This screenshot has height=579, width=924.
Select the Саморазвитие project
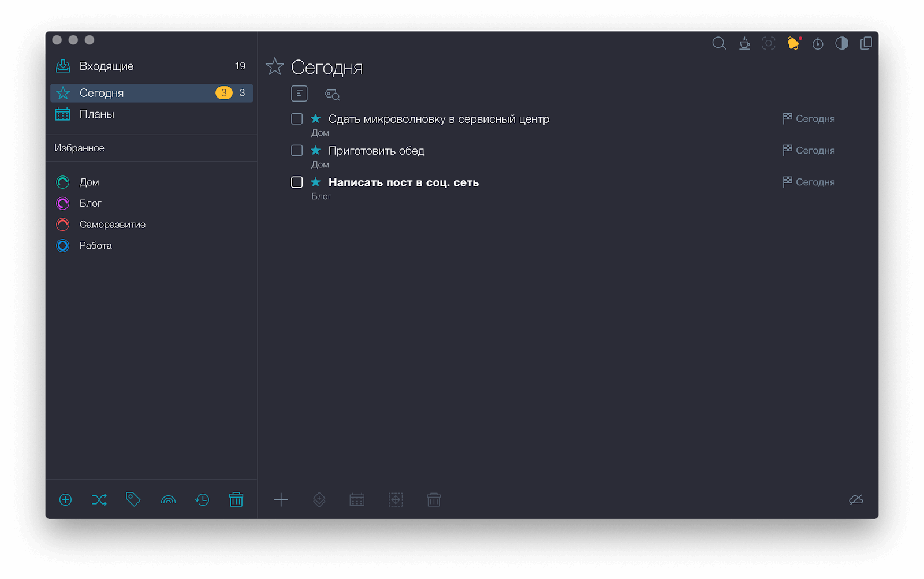pyautogui.click(x=112, y=225)
